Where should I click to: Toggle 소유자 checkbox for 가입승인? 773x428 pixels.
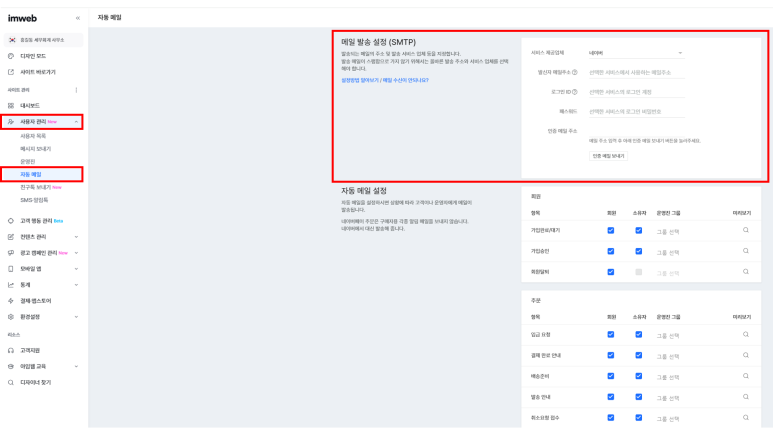tap(638, 251)
